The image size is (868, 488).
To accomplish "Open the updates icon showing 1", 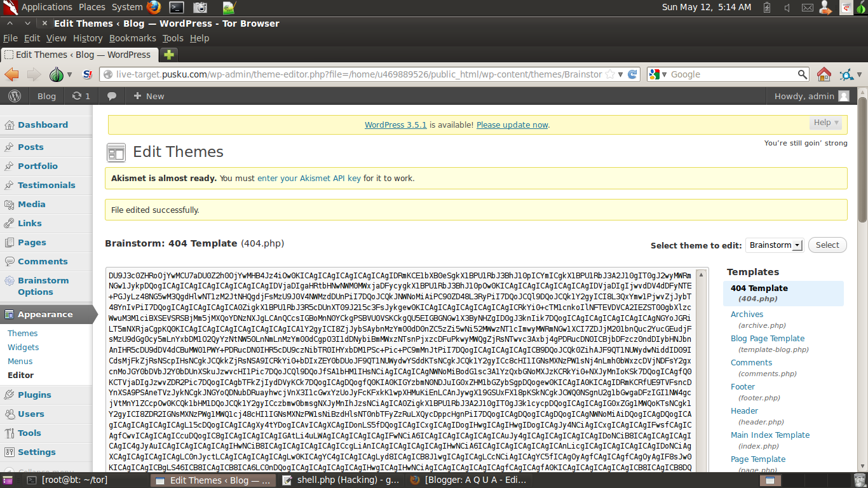I will pos(81,96).
